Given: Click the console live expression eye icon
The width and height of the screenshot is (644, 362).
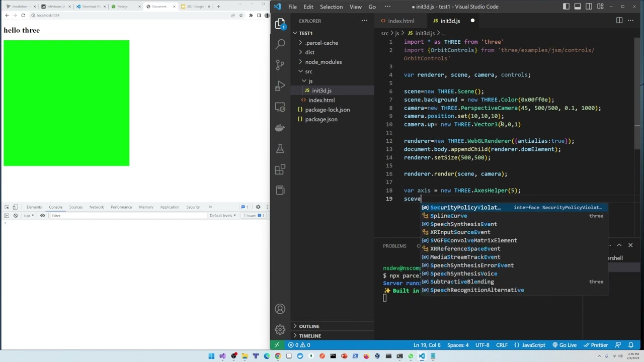Looking at the screenshot, I should click(x=42, y=216).
